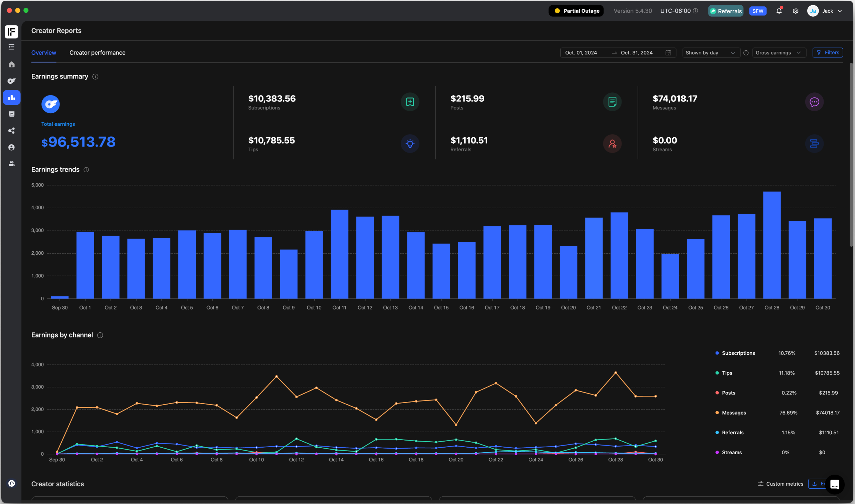Viewport: 855px width, 504px height.
Task: Open the share nodes sidebar icon
Action: click(12, 131)
